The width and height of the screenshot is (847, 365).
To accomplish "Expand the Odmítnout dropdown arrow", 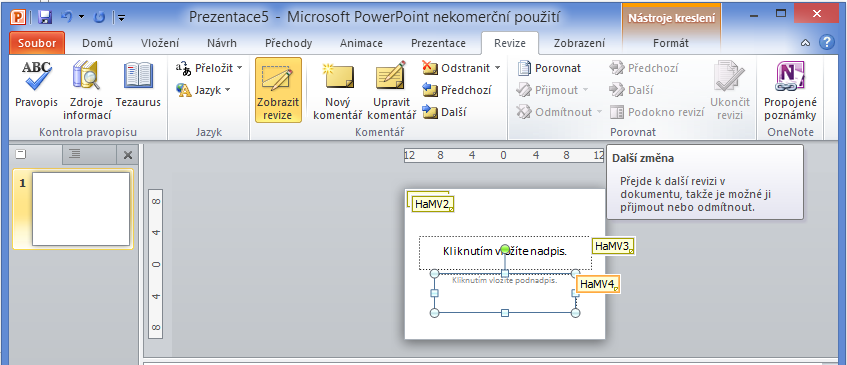I will click(599, 112).
